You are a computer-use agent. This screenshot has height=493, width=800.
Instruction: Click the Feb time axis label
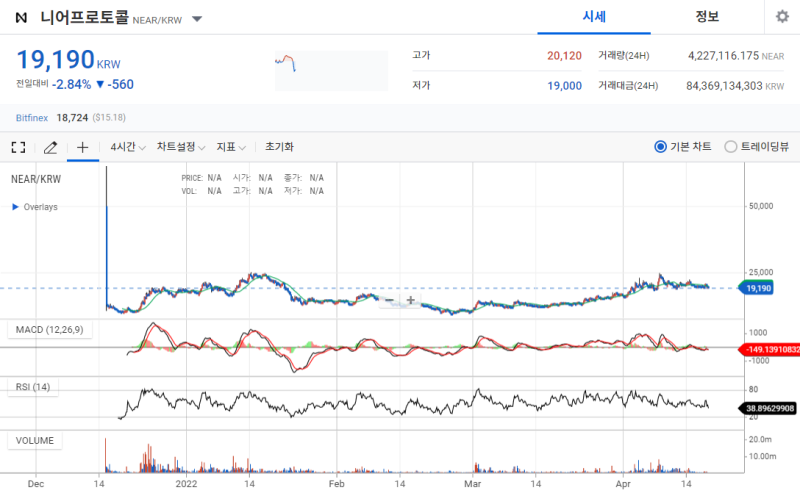click(x=337, y=483)
